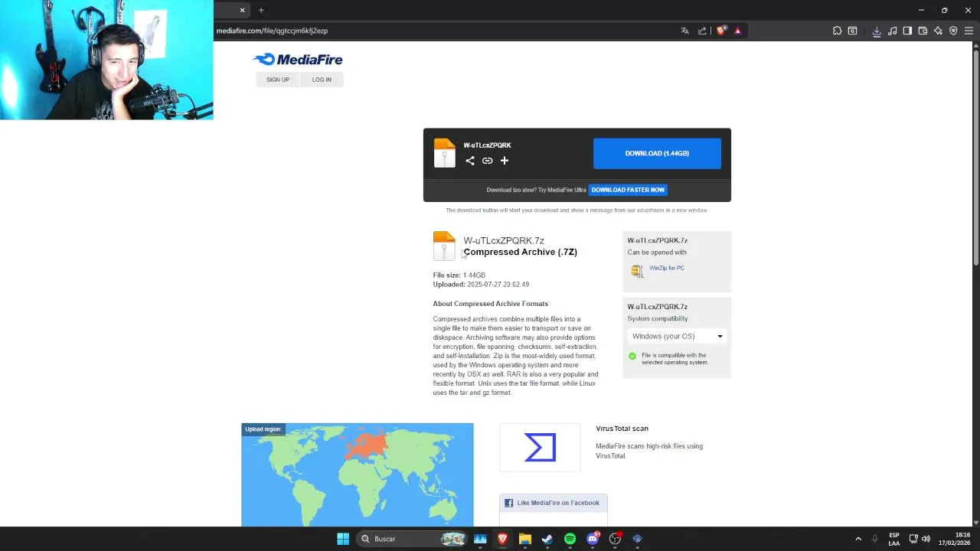
Task: Click the Upload region label
Action: pos(263,429)
